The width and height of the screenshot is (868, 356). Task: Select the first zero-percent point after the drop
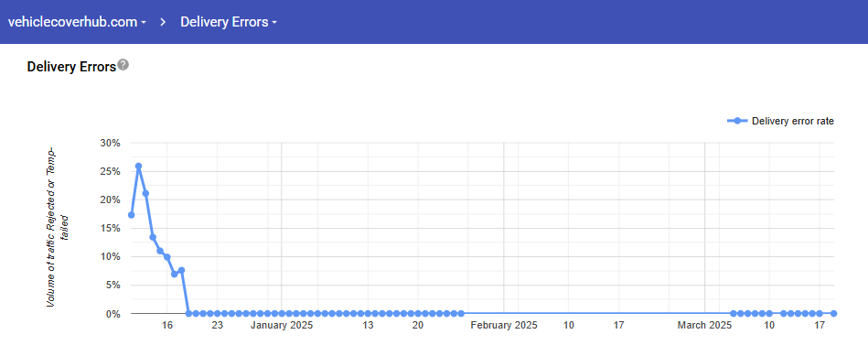click(x=188, y=313)
